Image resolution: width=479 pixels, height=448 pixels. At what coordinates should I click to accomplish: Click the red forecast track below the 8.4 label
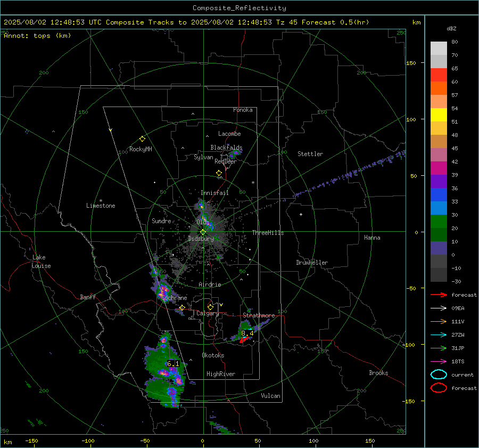244,339
